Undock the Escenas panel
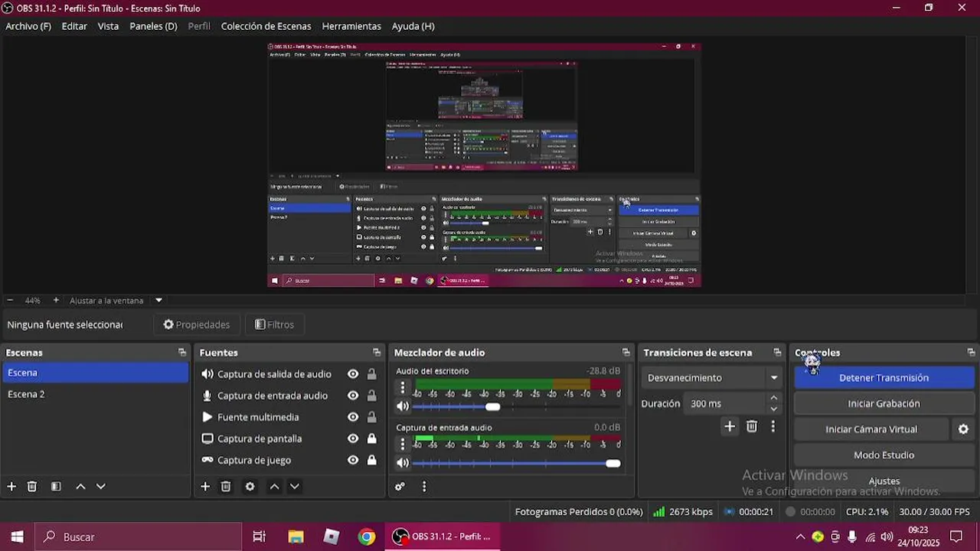980x551 pixels. tap(182, 353)
